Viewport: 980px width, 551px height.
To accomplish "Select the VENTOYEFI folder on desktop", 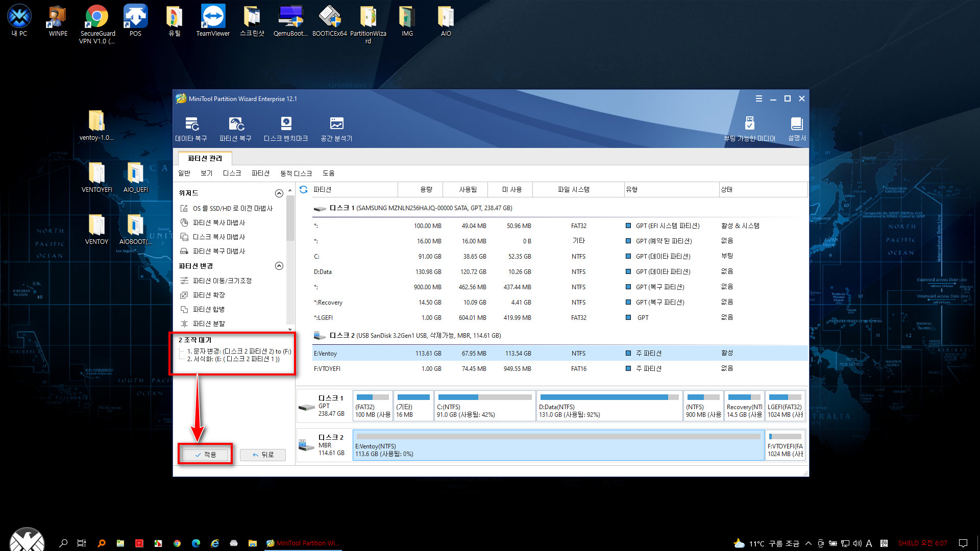I will click(x=97, y=177).
